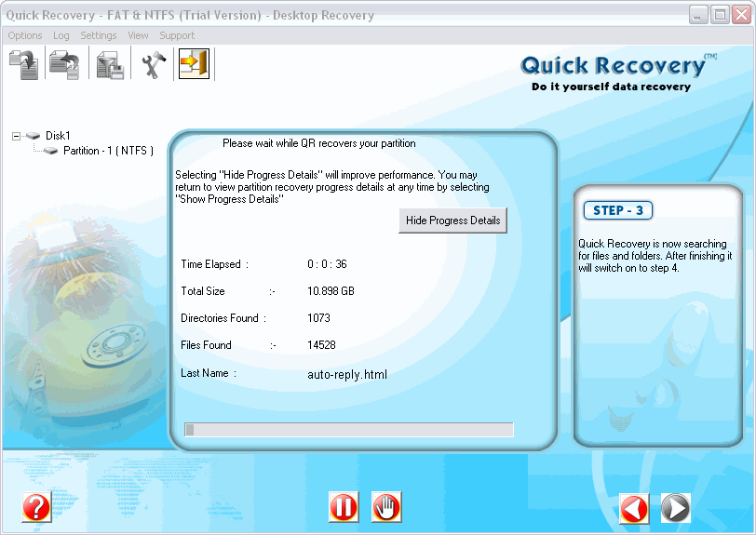756x535 pixels.
Task: Click Files Found value 14528
Action: coord(321,345)
